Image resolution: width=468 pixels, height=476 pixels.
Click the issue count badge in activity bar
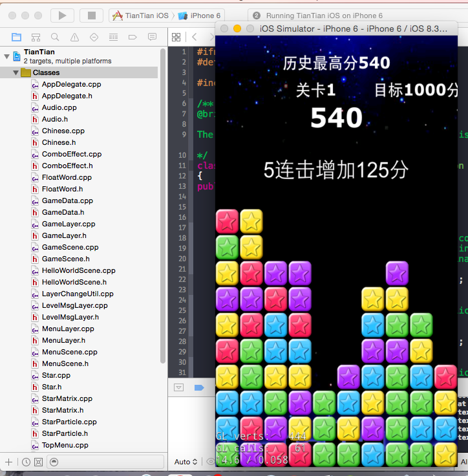pyautogui.click(x=257, y=16)
